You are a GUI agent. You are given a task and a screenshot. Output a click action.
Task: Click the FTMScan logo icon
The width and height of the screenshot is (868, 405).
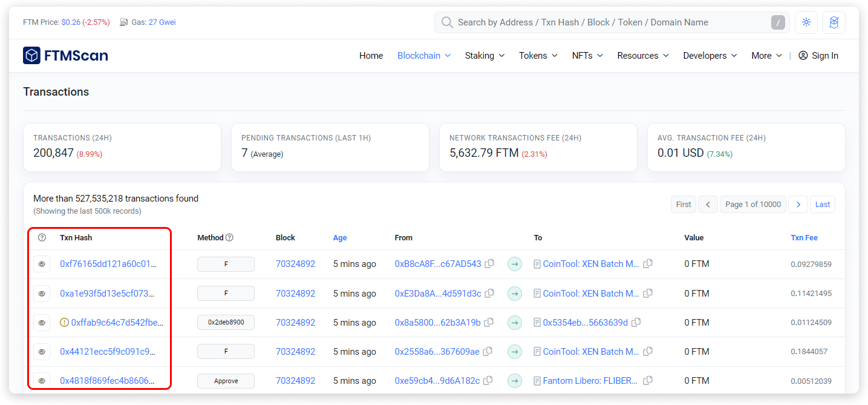point(31,56)
